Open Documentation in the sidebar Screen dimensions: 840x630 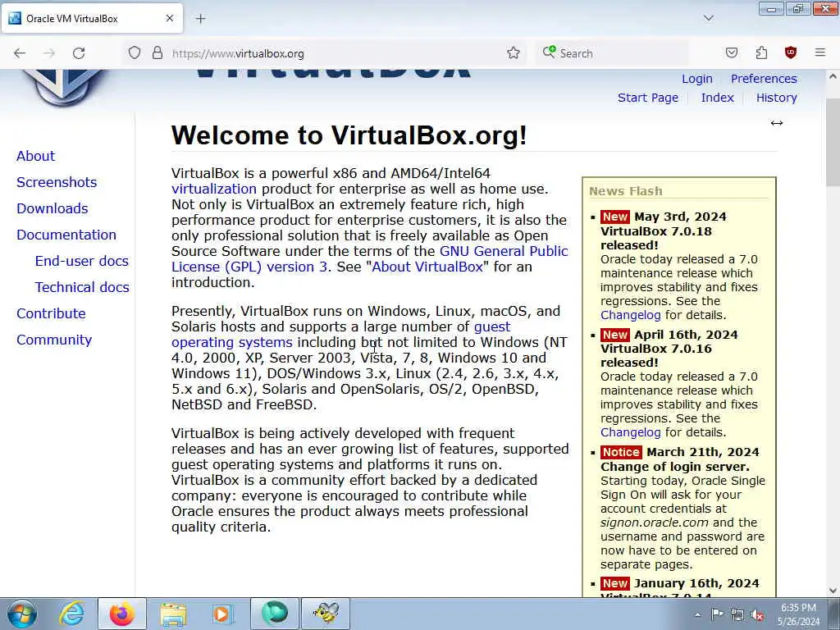tap(66, 235)
